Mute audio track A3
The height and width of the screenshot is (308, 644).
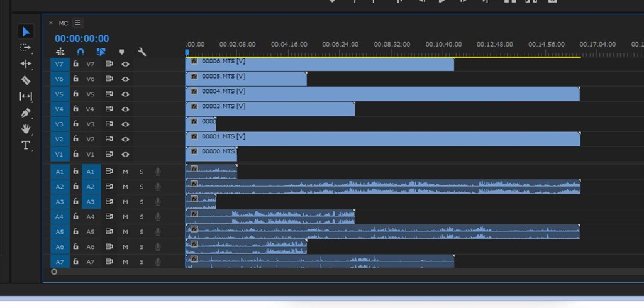point(125,202)
